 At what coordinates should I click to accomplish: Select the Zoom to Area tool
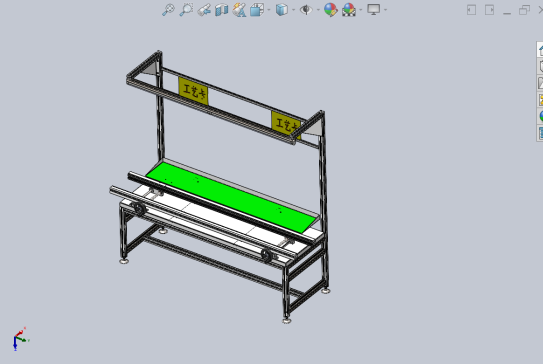186,10
